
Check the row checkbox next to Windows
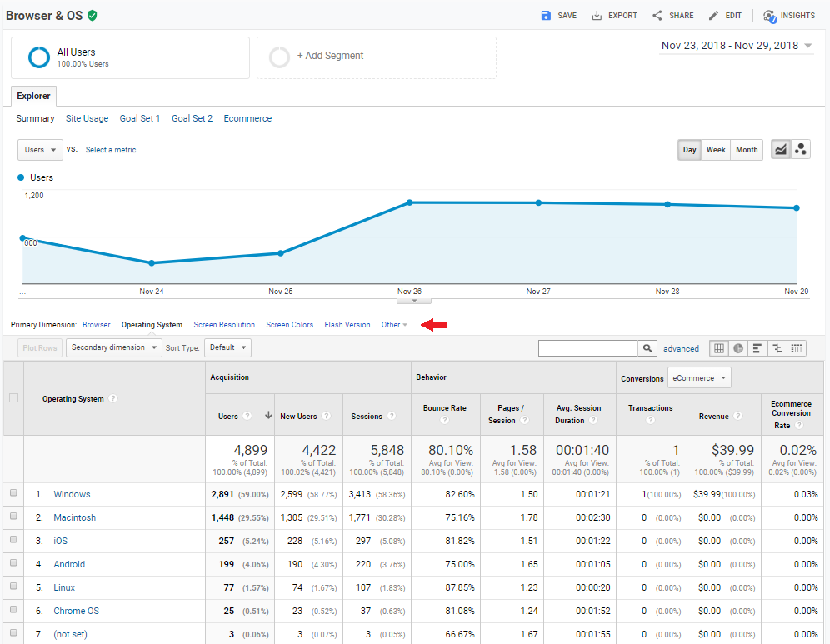tap(13, 494)
